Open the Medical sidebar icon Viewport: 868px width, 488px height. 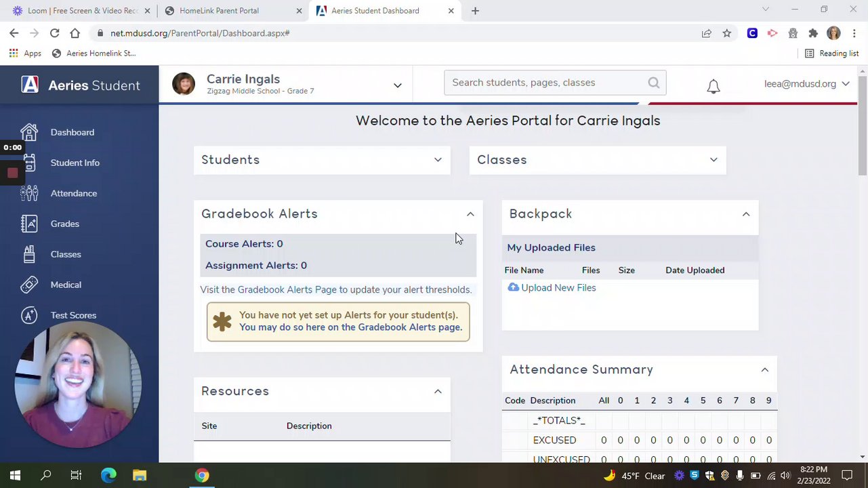29,285
